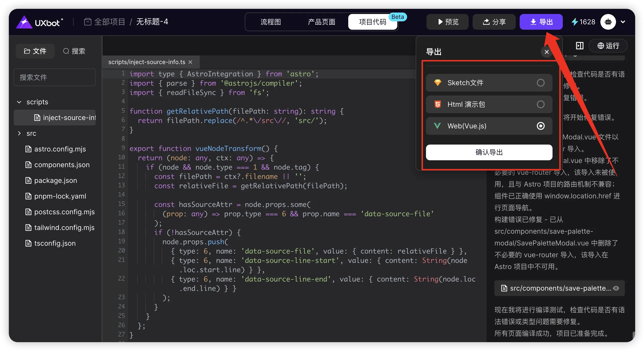Click the panel layout toggle icon
Viewport: 644px width, 351px height.
pyautogui.click(x=580, y=46)
